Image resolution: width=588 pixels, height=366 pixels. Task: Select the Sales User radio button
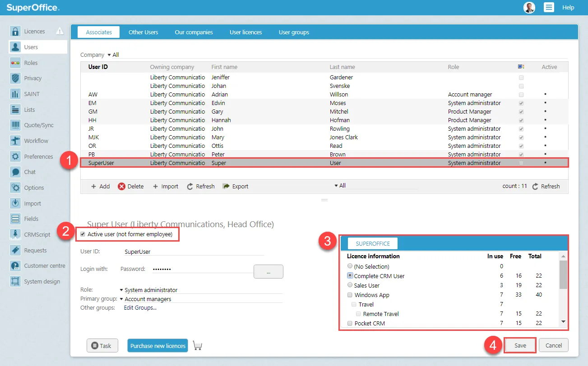(x=350, y=285)
